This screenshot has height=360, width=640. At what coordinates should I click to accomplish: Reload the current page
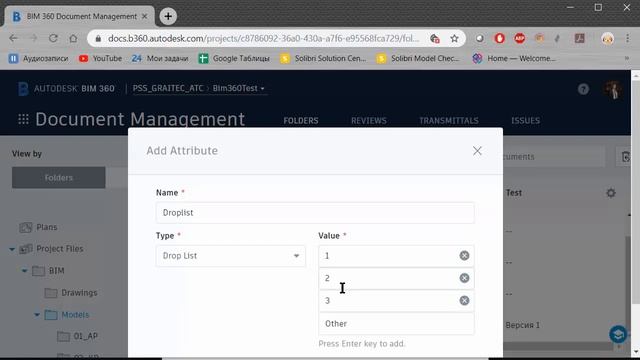coord(53,38)
